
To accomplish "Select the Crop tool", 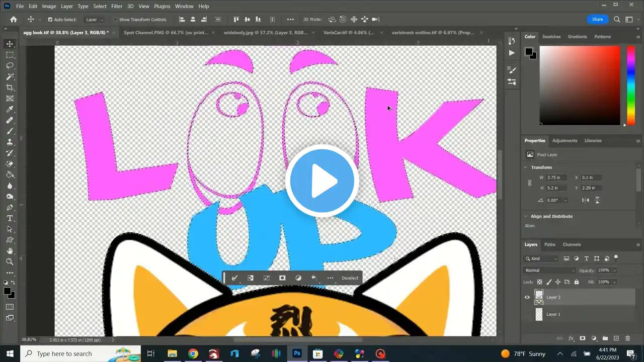I will click(10, 87).
